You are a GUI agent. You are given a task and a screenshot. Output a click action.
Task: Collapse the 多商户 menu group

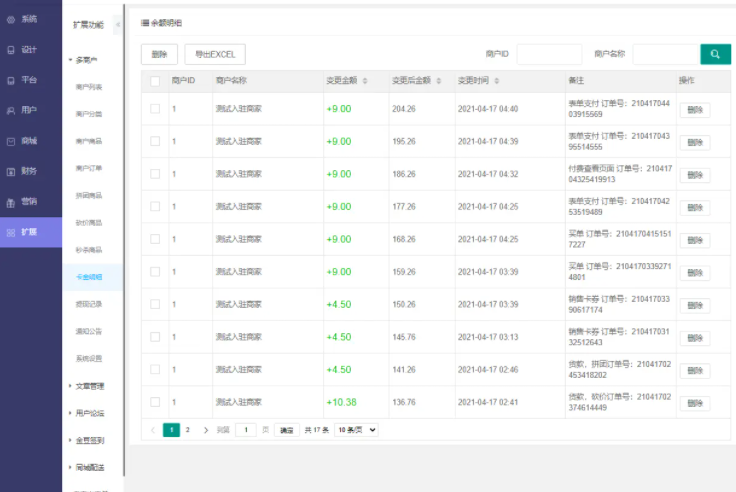point(86,60)
